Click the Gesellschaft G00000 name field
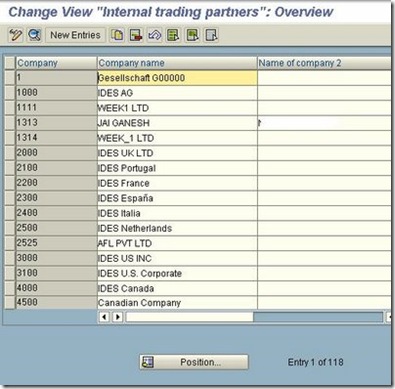The height and width of the screenshot is (389, 395). [x=177, y=78]
